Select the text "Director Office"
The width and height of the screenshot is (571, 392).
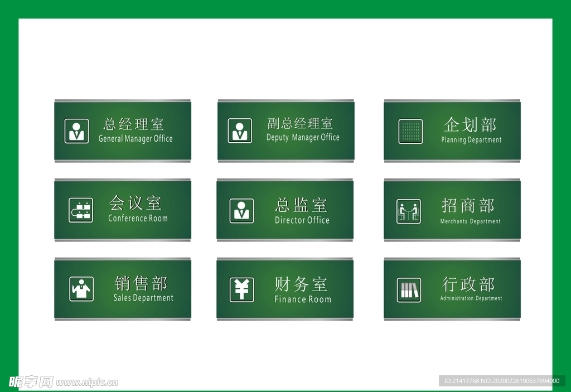[x=302, y=220]
